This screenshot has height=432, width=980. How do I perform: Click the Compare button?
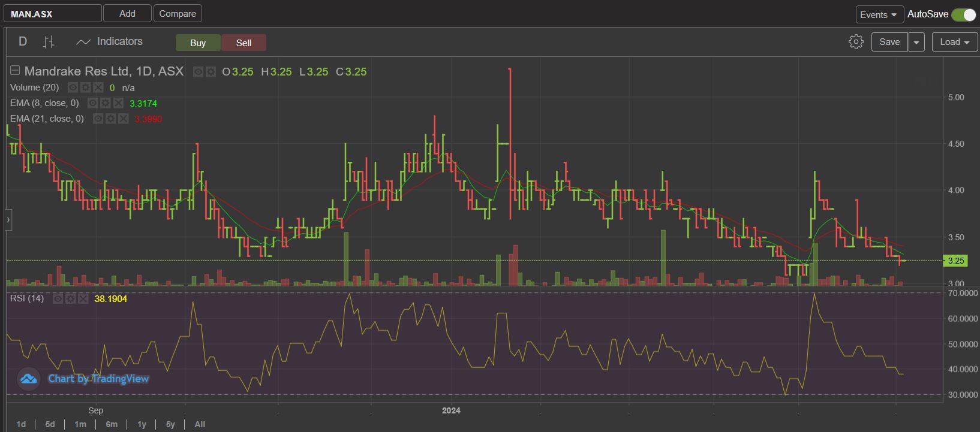click(x=178, y=13)
